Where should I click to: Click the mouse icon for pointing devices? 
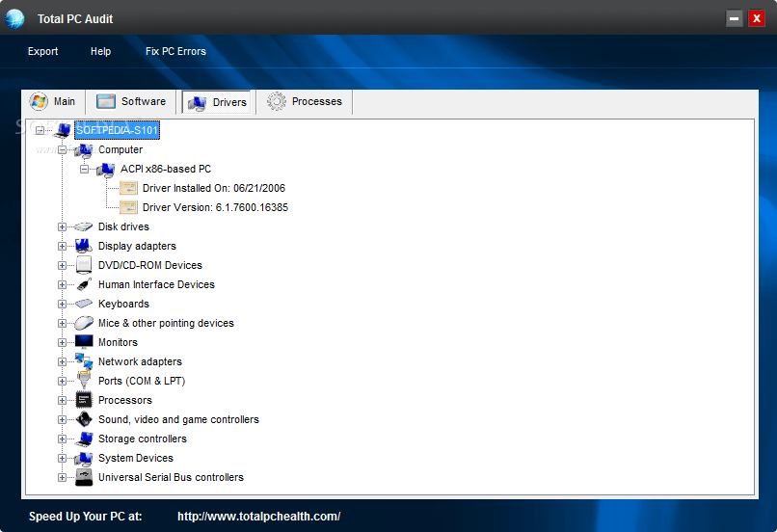(83, 323)
